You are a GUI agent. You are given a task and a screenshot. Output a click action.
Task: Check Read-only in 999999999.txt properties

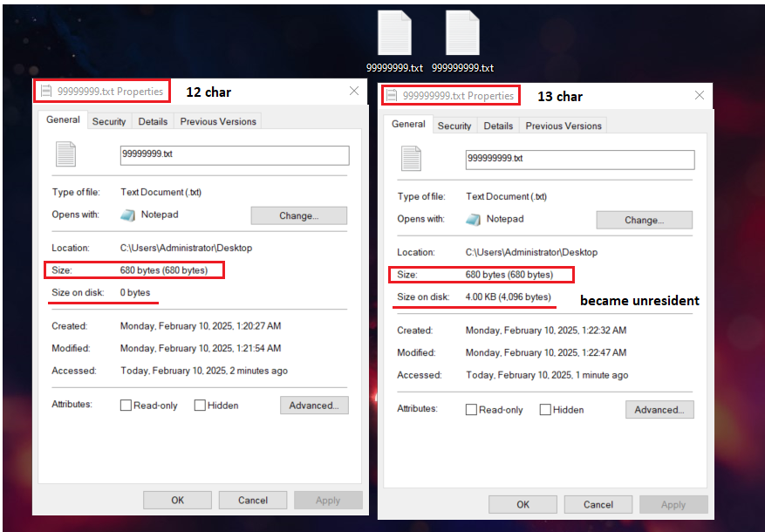click(471, 410)
